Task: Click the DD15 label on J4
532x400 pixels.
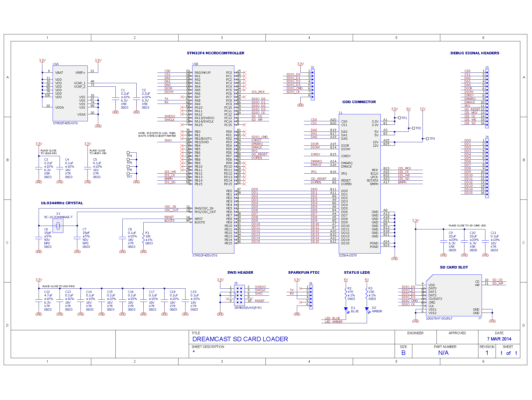Action: 468,193
